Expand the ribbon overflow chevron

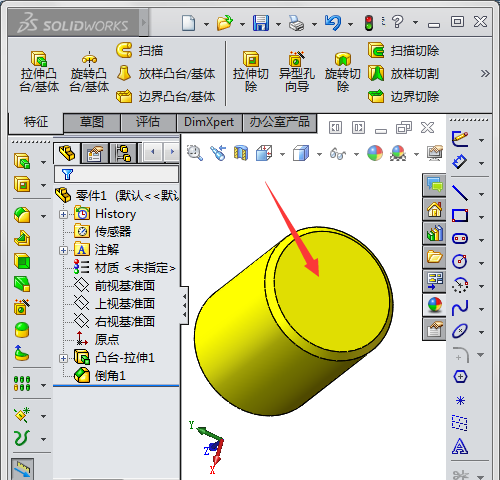[x=485, y=74]
